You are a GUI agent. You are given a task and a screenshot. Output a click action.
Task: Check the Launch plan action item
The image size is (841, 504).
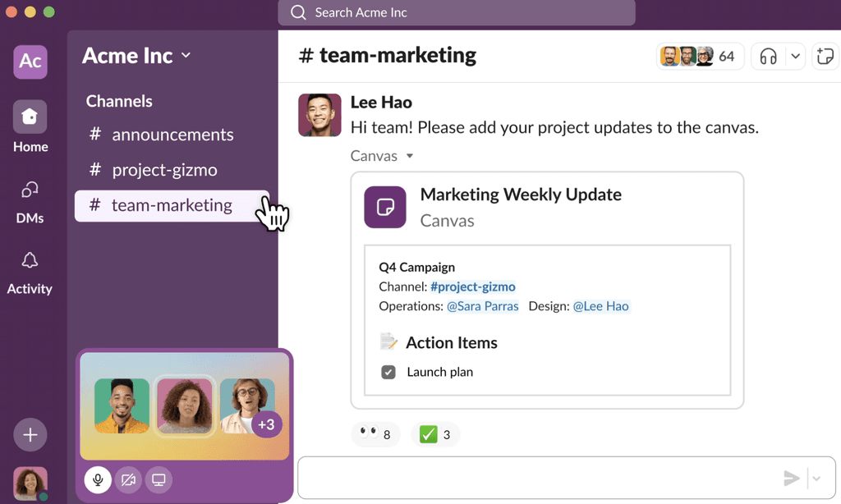pyautogui.click(x=388, y=372)
